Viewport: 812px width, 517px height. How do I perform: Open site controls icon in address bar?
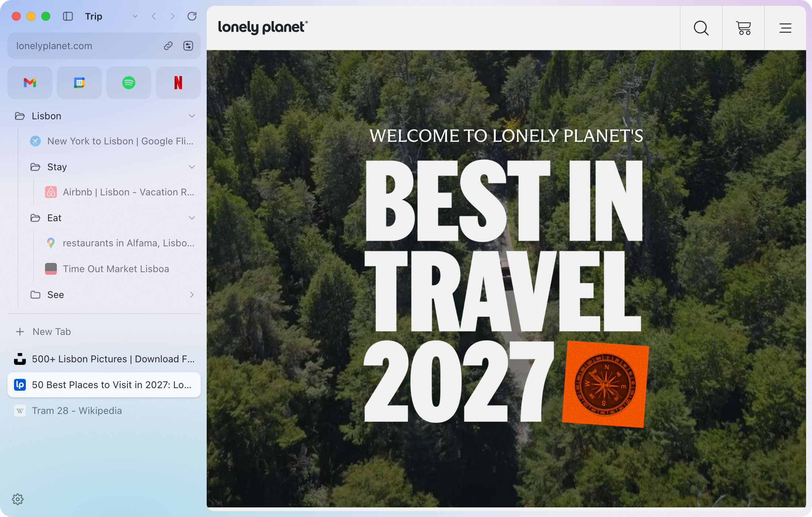coord(188,46)
